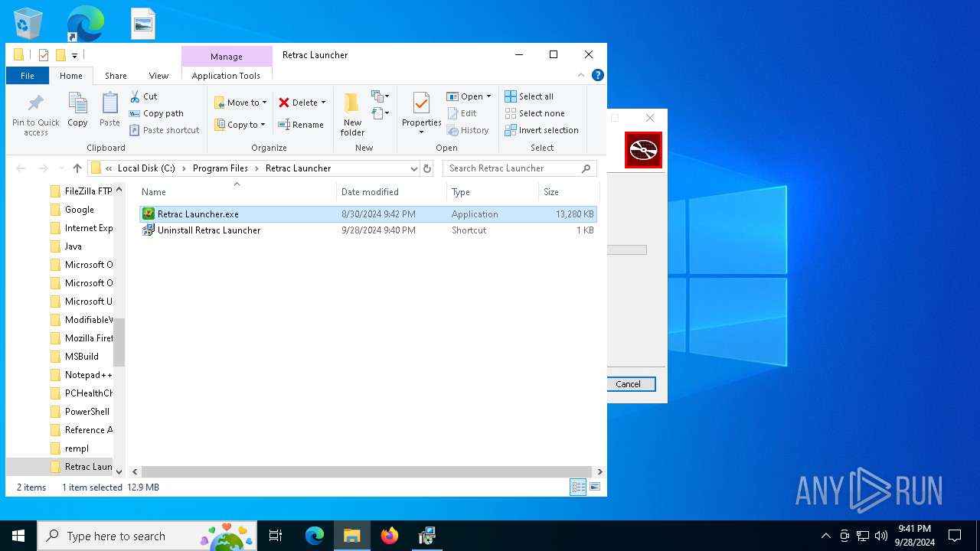Collapse the ribbon with chevron
The width and height of the screenshot is (980, 551).
pyautogui.click(x=581, y=75)
